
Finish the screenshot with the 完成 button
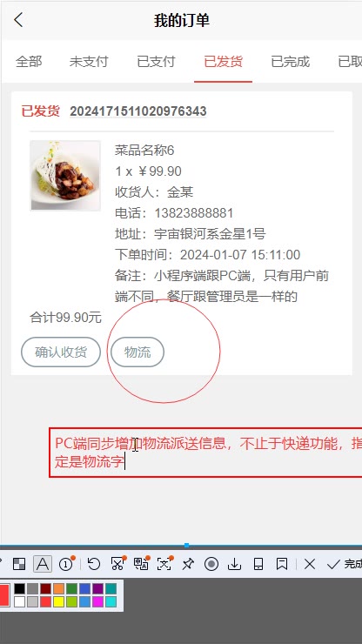pyautogui.click(x=345, y=564)
